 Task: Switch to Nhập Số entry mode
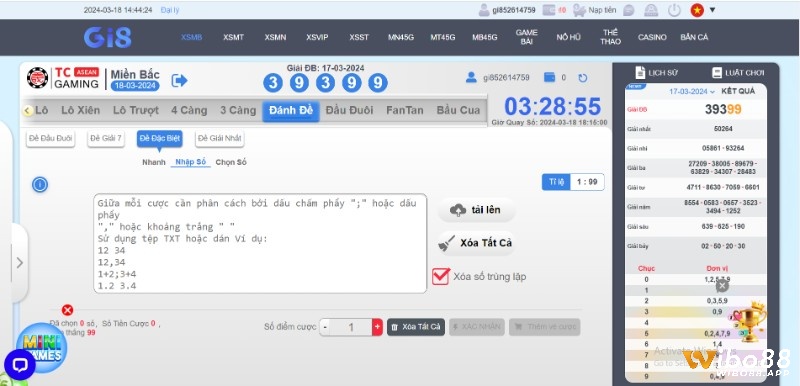[x=191, y=162]
